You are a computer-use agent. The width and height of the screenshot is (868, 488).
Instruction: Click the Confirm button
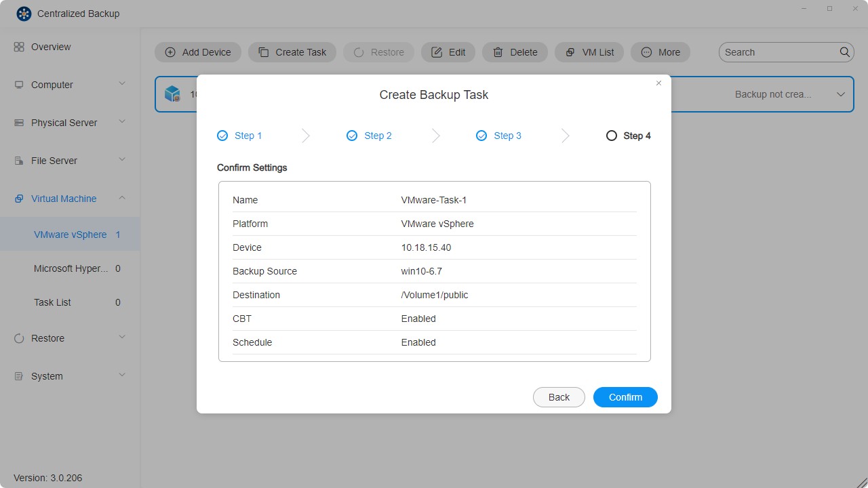[x=625, y=397]
